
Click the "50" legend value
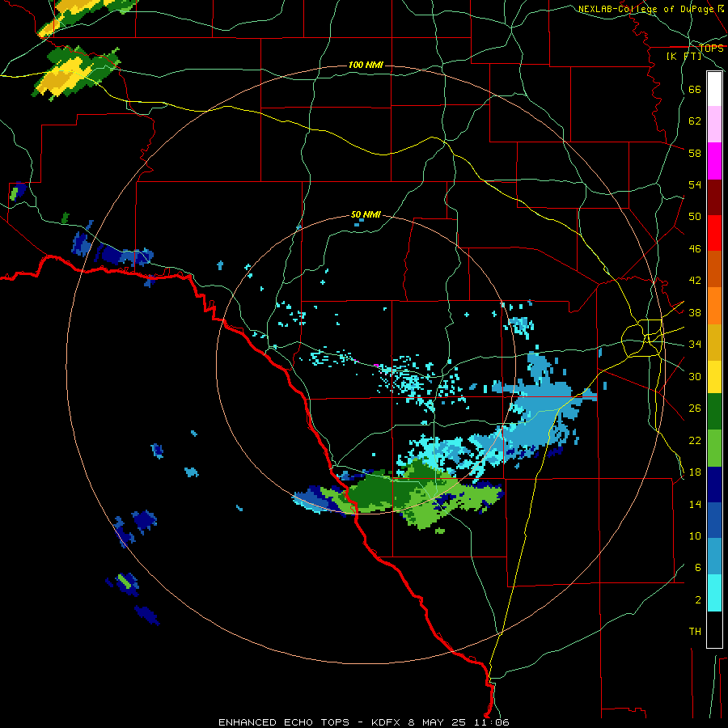click(x=695, y=217)
